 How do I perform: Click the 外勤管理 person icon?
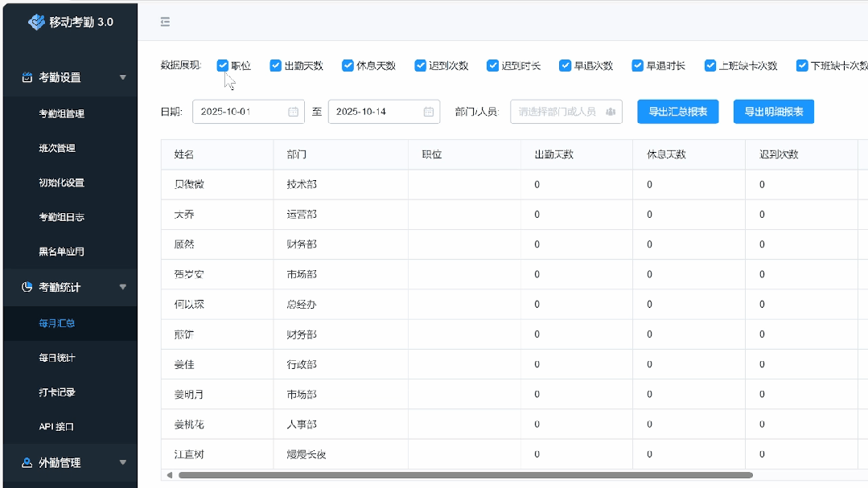tap(27, 463)
